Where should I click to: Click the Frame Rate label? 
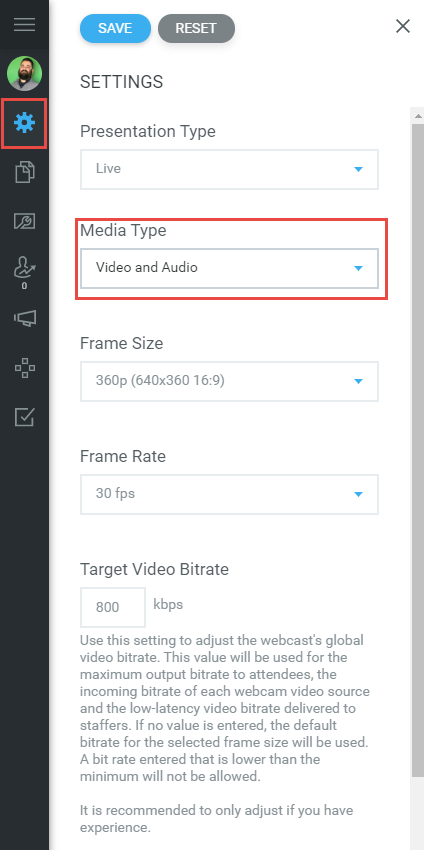tap(123, 456)
